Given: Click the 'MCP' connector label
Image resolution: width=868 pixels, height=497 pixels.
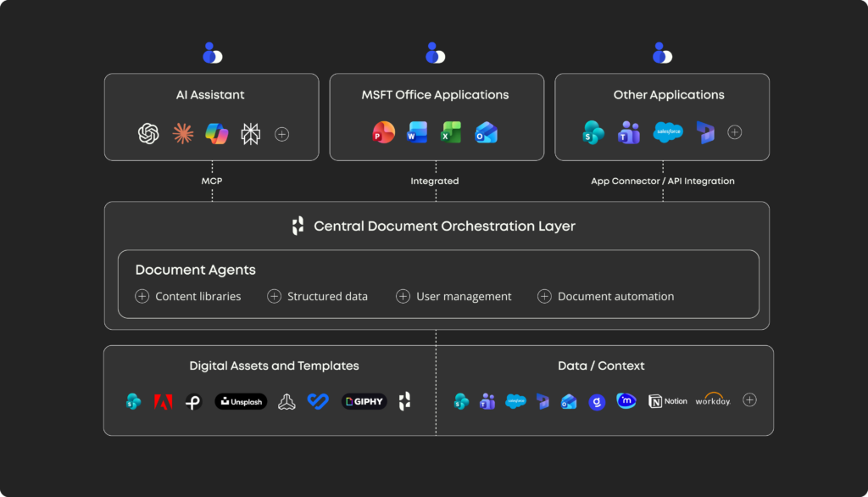Looking at the screenshot, I should pyautogui.click(x=212, y=181).
